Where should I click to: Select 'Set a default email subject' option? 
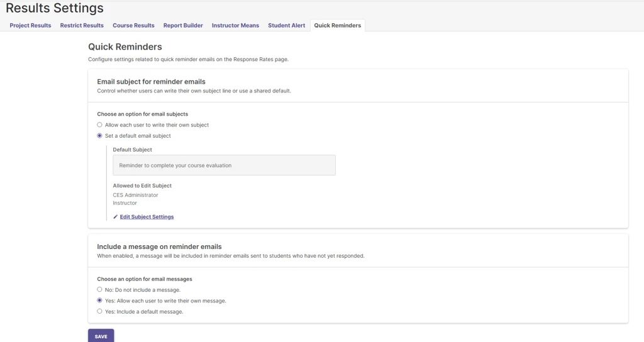(x=99, y=136)
